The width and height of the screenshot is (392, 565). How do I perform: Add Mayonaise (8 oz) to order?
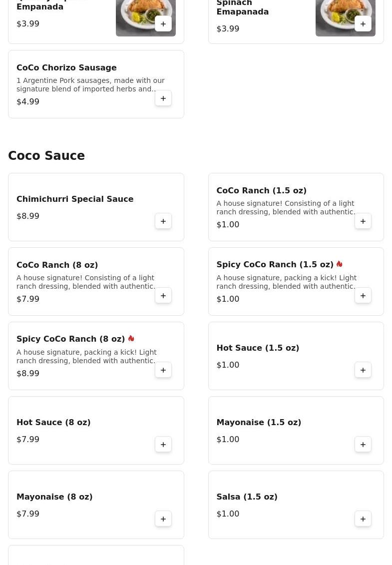tap(163, 519)
